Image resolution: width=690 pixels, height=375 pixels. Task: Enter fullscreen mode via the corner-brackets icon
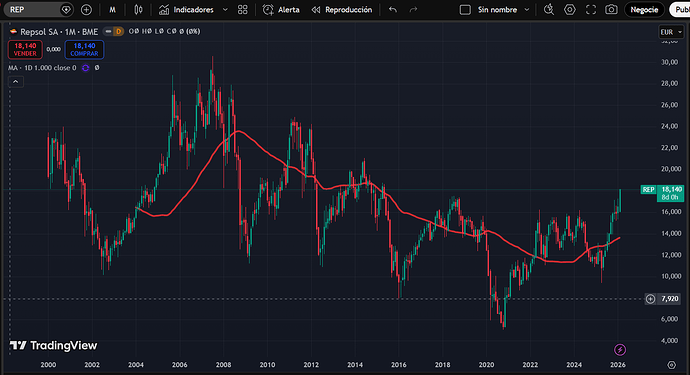tap(591, 10)
